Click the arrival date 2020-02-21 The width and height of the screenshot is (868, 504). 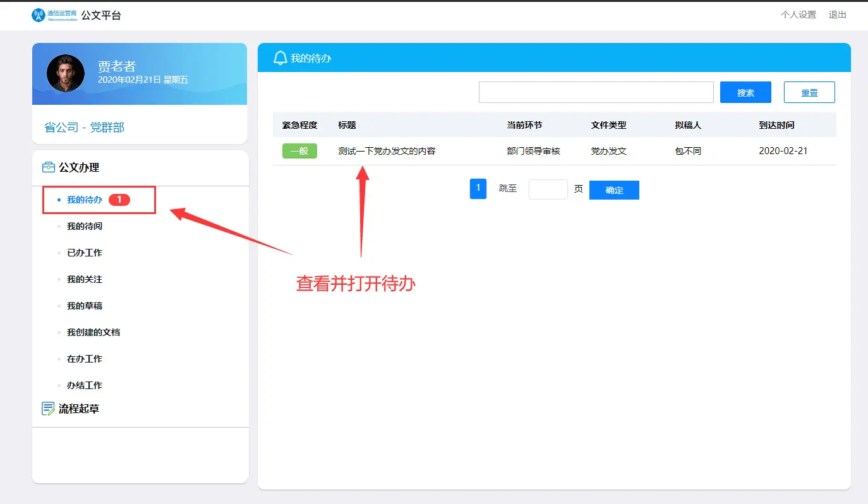(783, 151)
